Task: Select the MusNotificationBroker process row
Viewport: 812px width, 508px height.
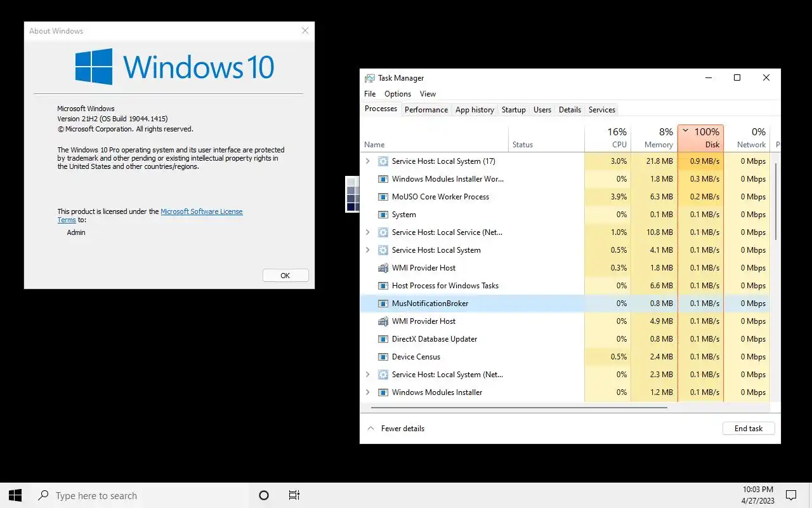Action: click(x=565, y=304)
